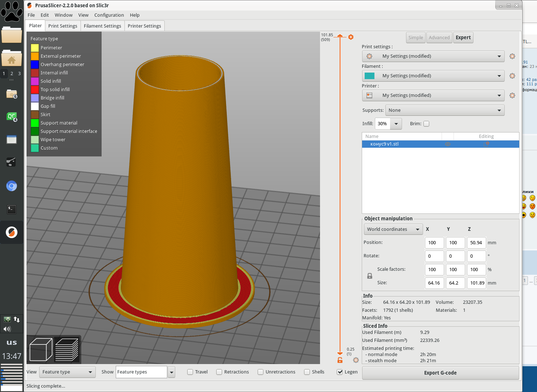Open the View Feature type dropdown
The height and width of the screenshot is (392, 537).
[x=67, y=372]
